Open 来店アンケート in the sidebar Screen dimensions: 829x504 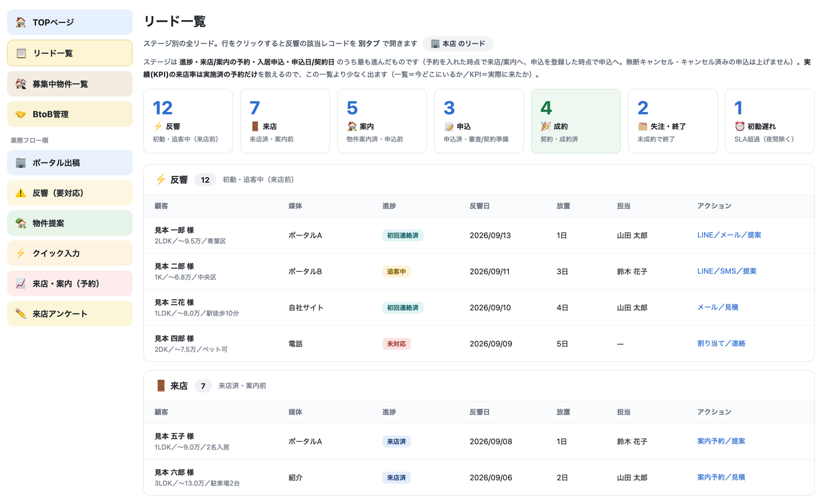tap(70, 314)
